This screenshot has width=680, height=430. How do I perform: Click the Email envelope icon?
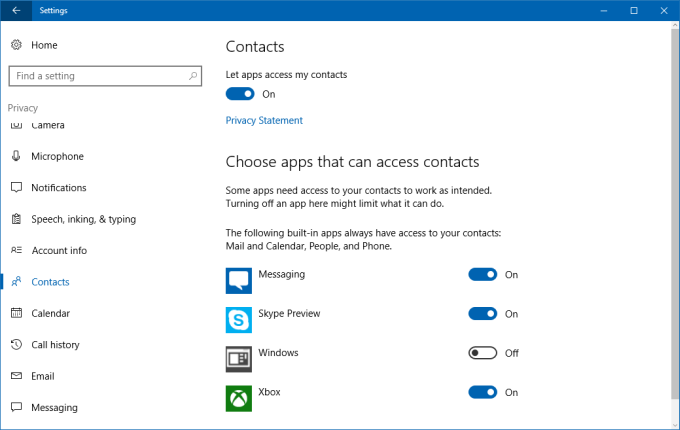pyautogui.click(x=16, y=376)
